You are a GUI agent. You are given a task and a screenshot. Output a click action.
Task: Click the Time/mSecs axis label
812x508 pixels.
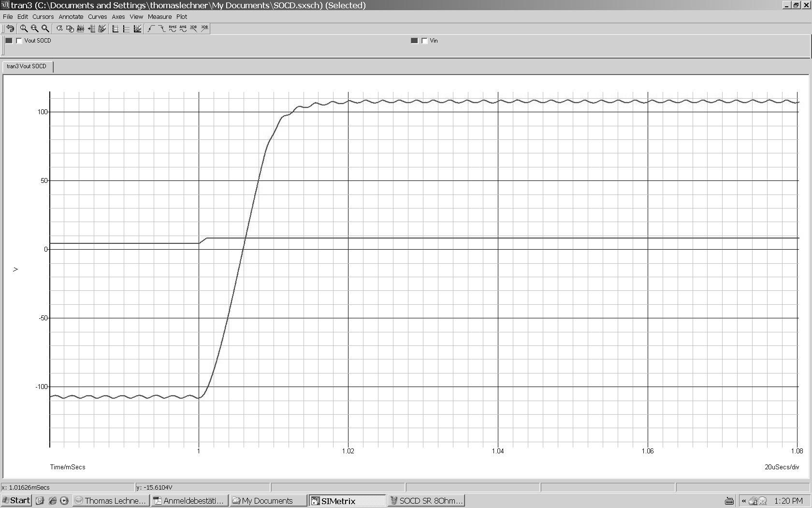coord(68,467)
